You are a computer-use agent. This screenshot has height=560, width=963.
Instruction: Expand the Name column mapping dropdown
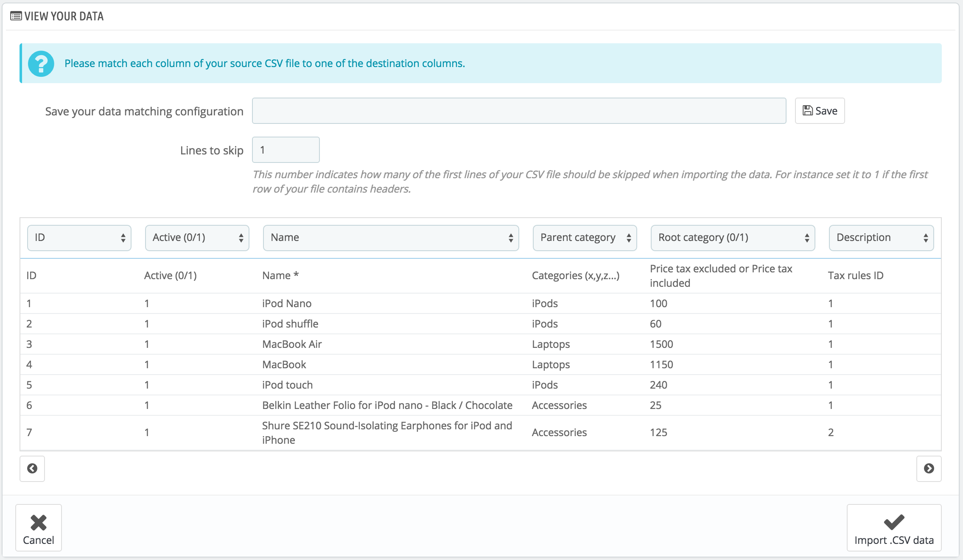click(391, 238)
